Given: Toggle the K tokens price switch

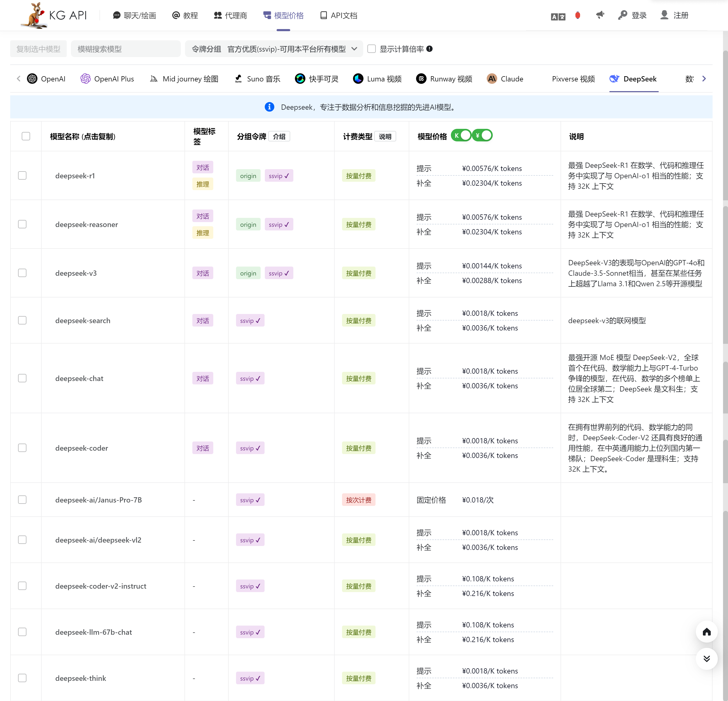Looking at the screenshot, I should tap(461, 136).
